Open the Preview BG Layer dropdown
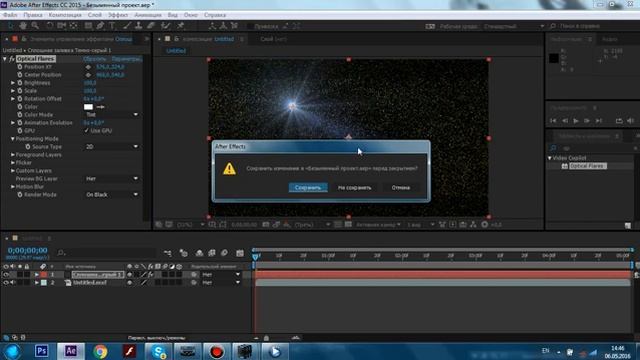The image size is (640, 360). 112,179
